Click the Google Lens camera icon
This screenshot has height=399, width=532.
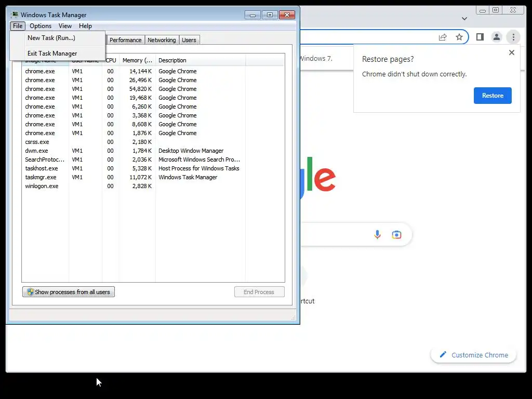pos(396,234)
